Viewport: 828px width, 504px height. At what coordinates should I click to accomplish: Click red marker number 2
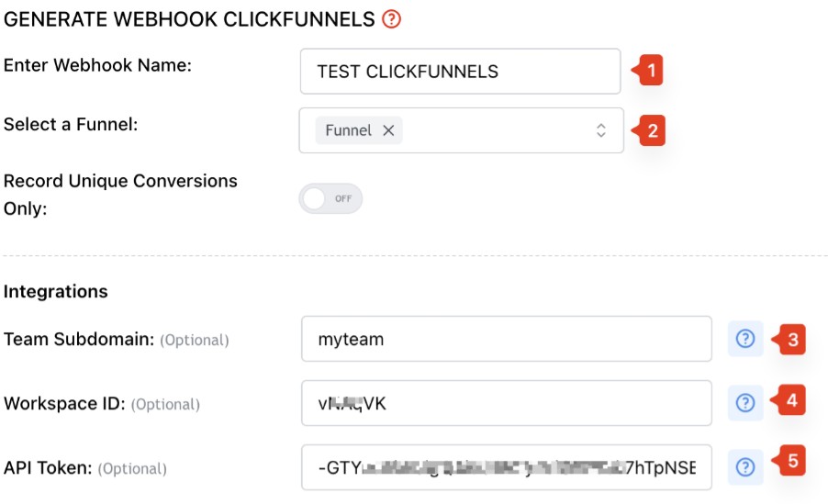pos(649,130)
